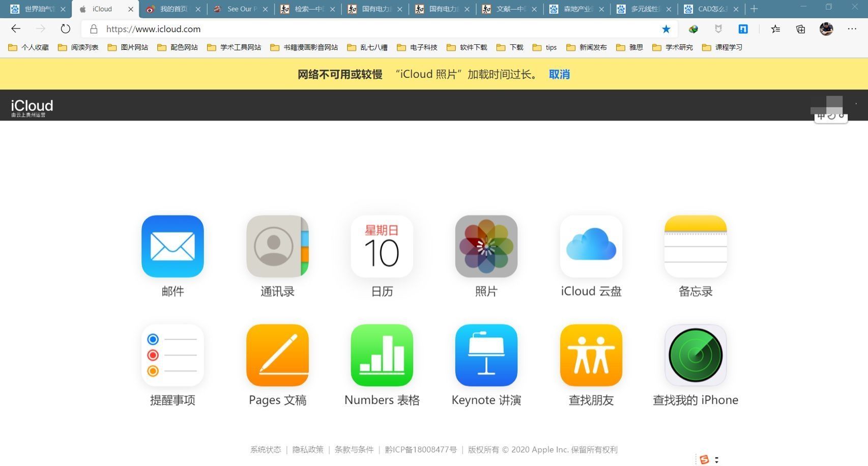Screen dimensions: 868x466
Task: Open the 系统状态 footer link
Action: [x=266, y=450]
